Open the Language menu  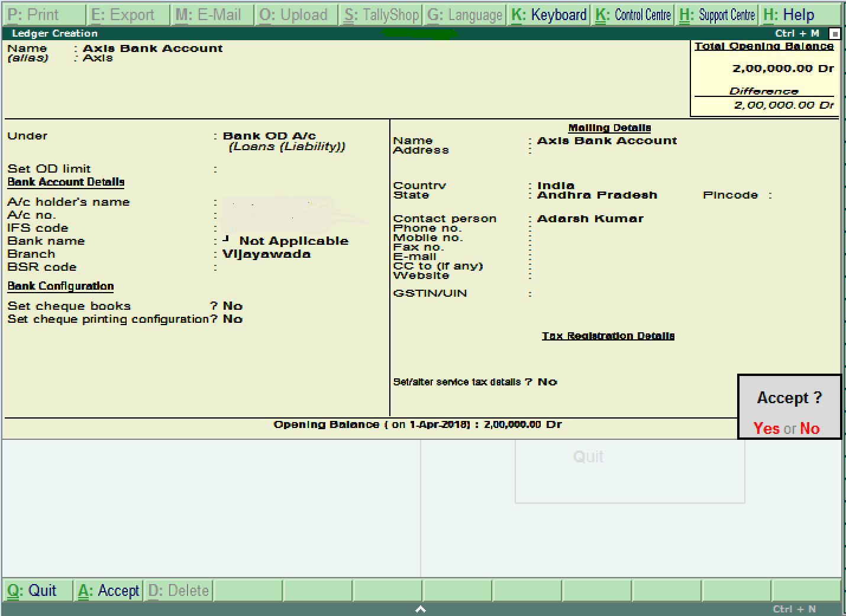click(x=464, y=15)
